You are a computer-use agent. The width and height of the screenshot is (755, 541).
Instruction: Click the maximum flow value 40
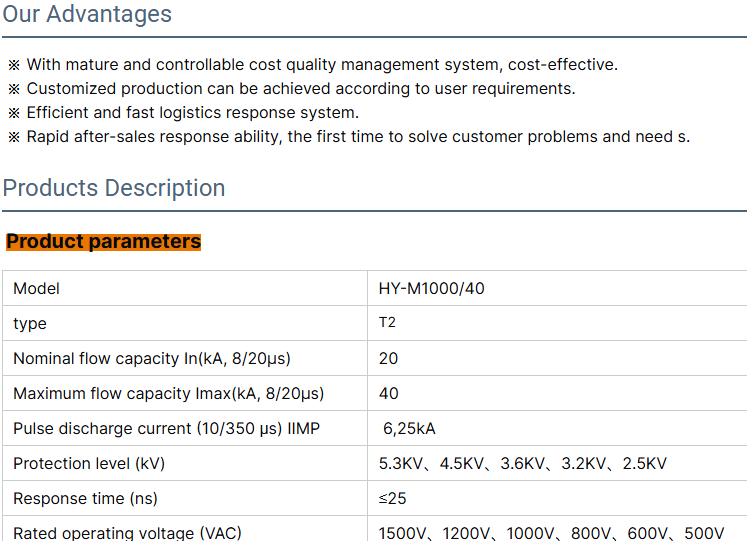tap(388, 394)
